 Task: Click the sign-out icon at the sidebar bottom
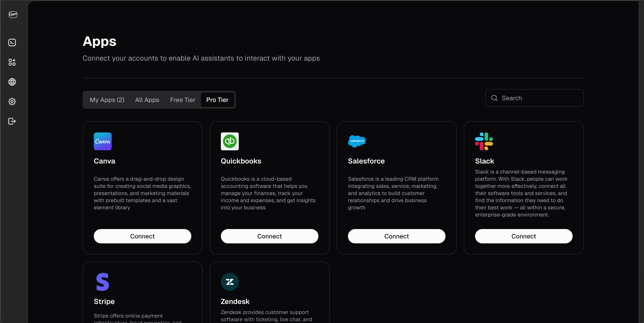(12, 121)
